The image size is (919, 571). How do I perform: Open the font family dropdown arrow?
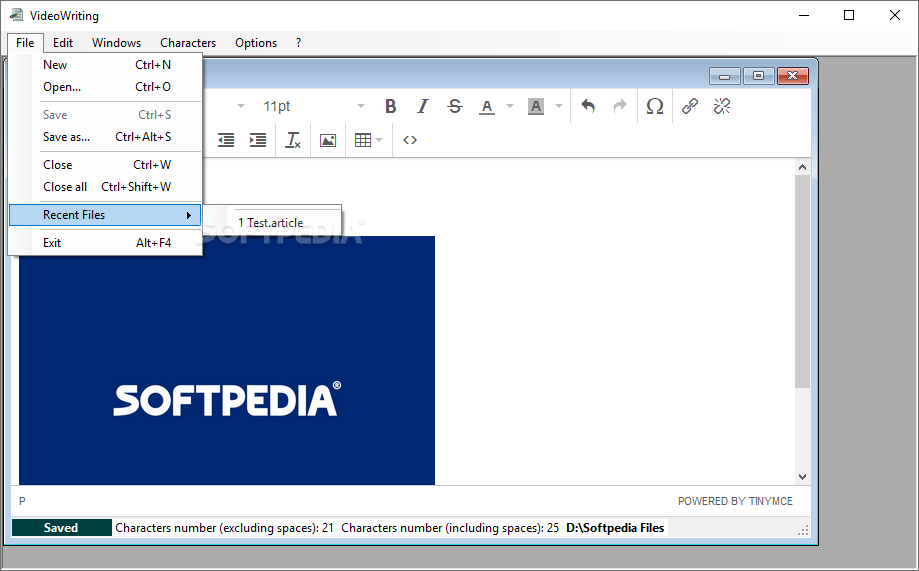[x=241, y=106]
